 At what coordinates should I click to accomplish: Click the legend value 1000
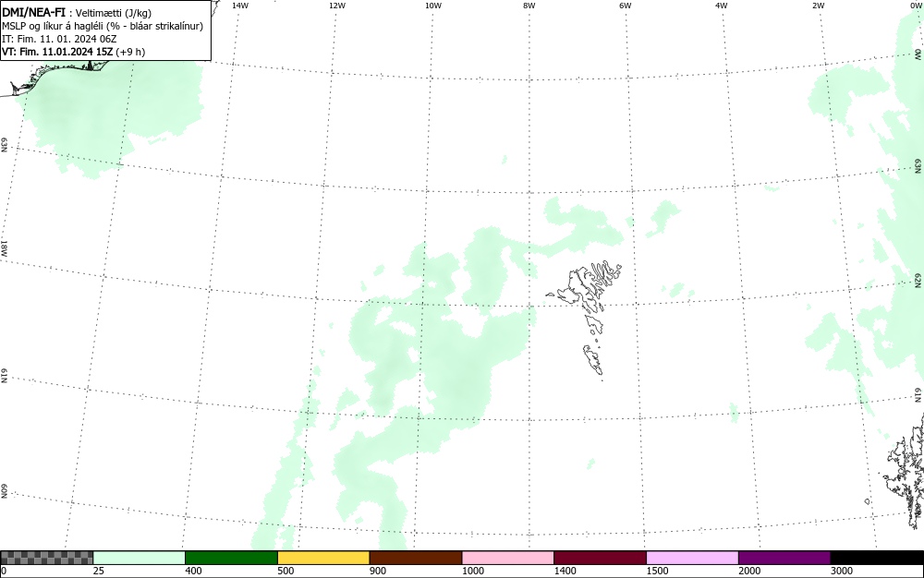click(x=473, y=571)
